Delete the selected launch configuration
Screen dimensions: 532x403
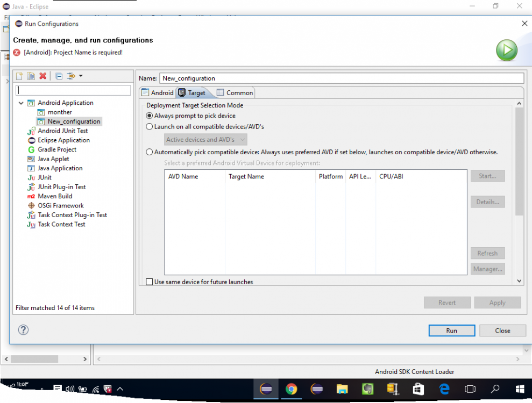(x=42, y=76)
